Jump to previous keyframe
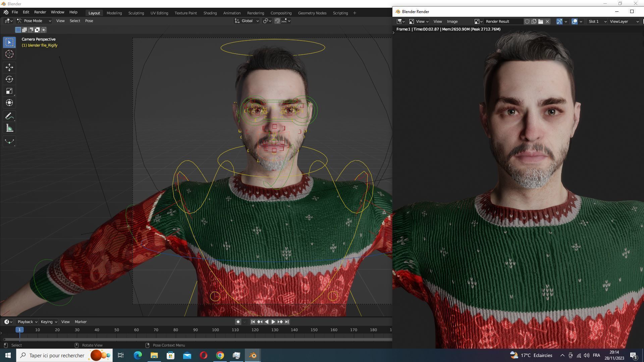 [260, 322]
